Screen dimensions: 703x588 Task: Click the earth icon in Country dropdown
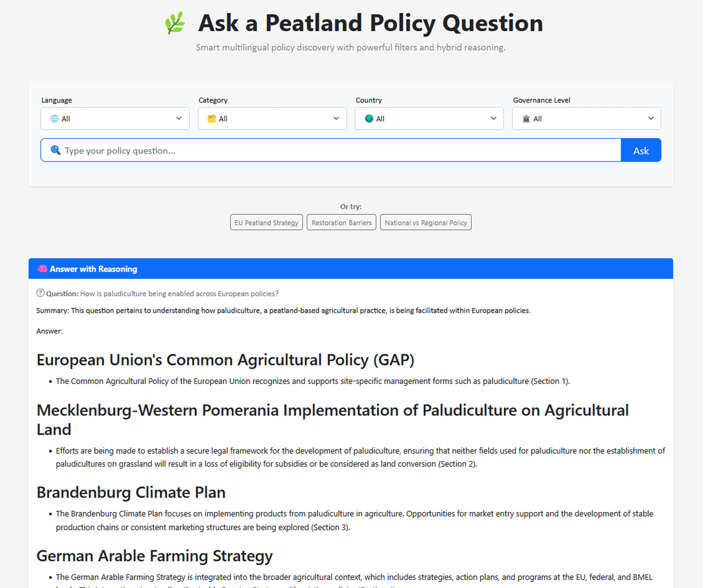click(369, 119)
